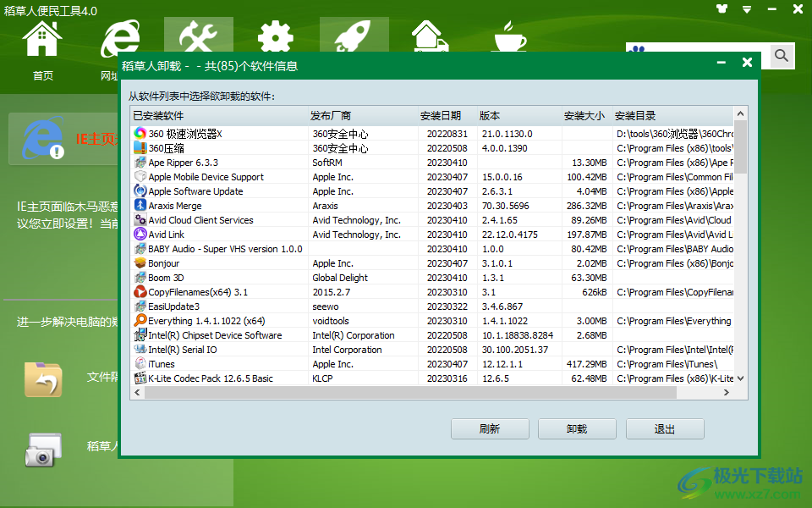812x508 pixels.
Task: Click the horizontal scrollbar thumb
Action: point(411,392)
